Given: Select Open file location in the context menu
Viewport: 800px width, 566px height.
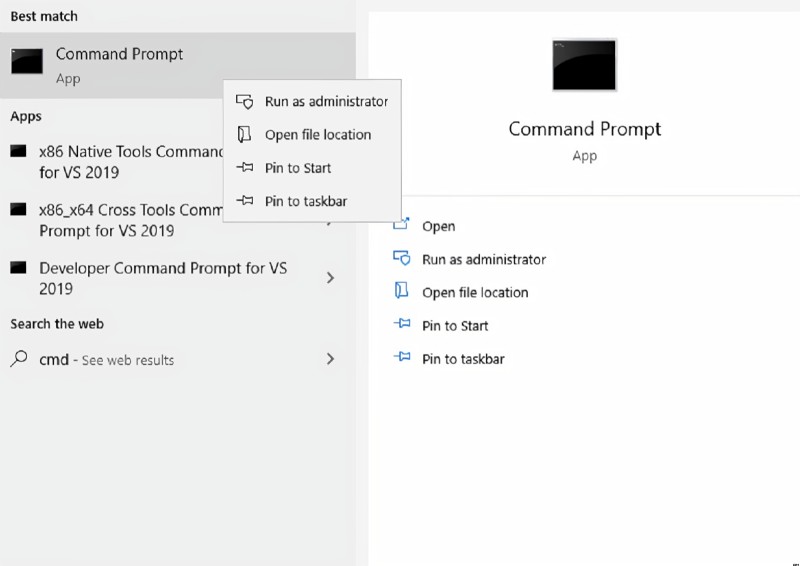Looking at the screenshot, I should 312,135.
